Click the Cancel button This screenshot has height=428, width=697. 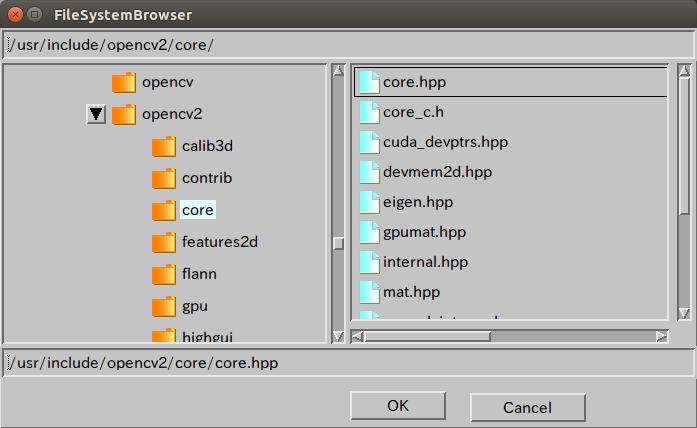(528, 408)
